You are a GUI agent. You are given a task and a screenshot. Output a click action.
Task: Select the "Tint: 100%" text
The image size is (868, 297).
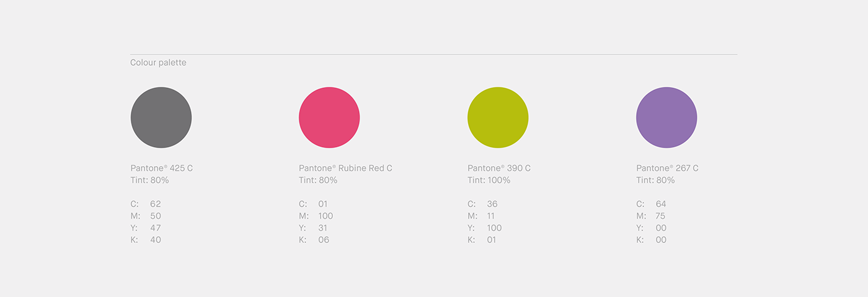(x=489, y=180)
